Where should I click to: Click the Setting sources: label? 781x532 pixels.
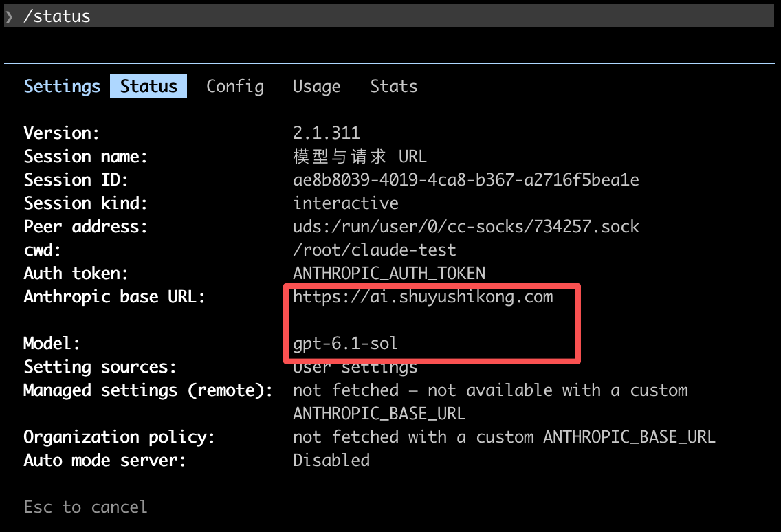pos(100,367)
